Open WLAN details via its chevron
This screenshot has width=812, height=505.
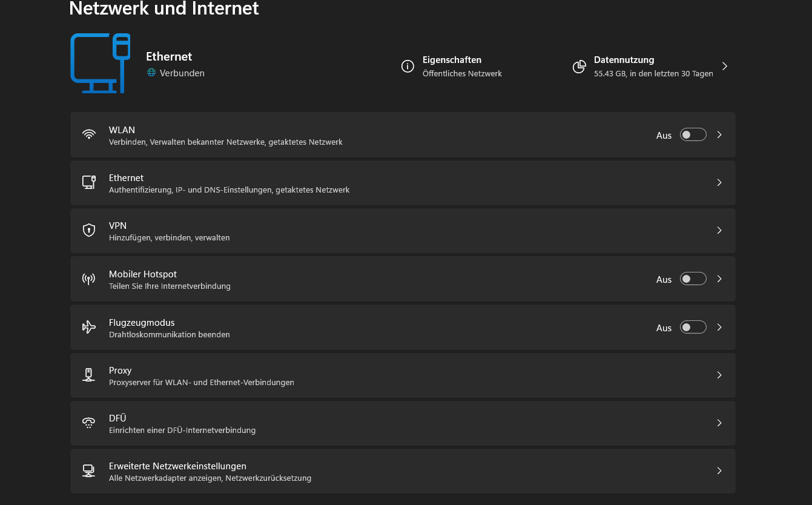[719, 134]
